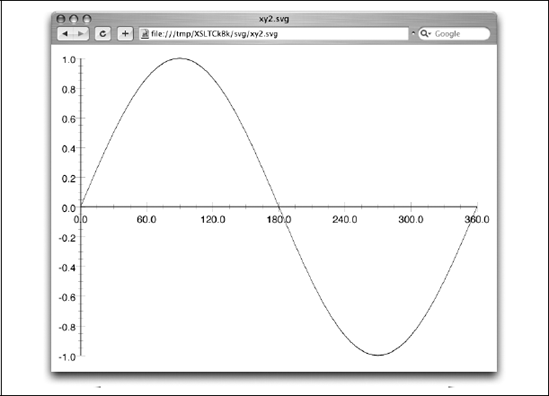
Task: Zoom the window with the third title button
Action: click(x=87, y=19)
